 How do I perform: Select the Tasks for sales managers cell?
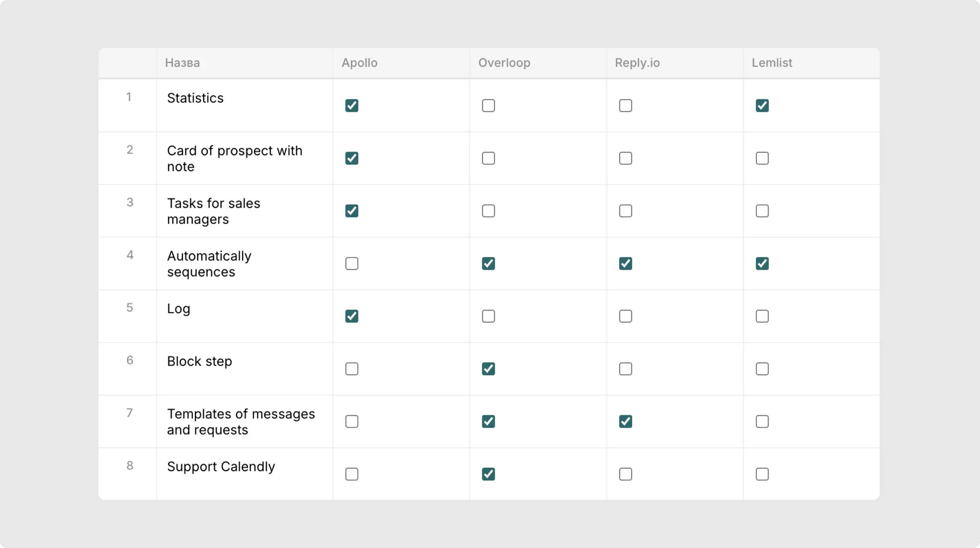click(245, 211)
